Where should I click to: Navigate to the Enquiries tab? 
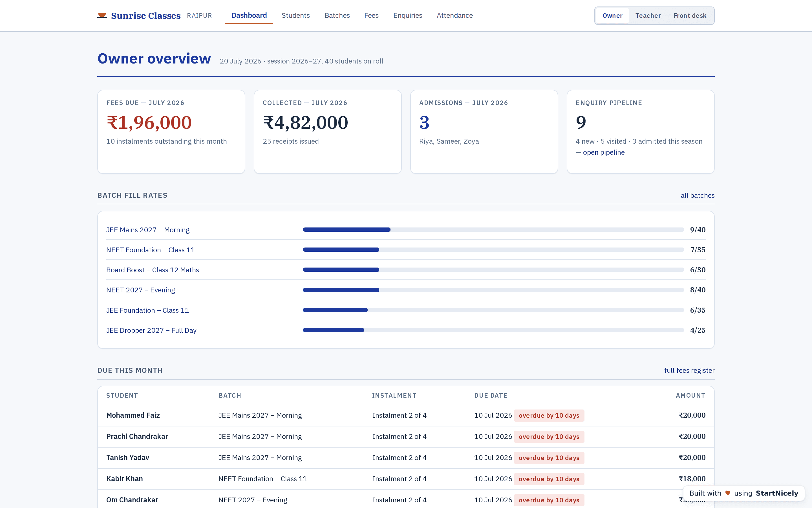pyautogui.click(x=408, y=16)
